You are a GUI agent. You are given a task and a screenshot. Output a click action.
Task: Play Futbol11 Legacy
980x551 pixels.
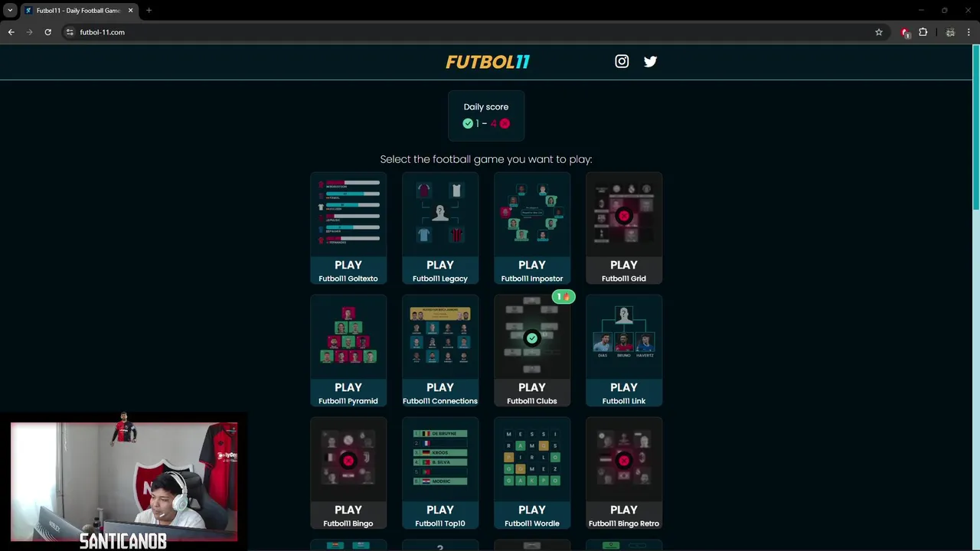[440, 270]
